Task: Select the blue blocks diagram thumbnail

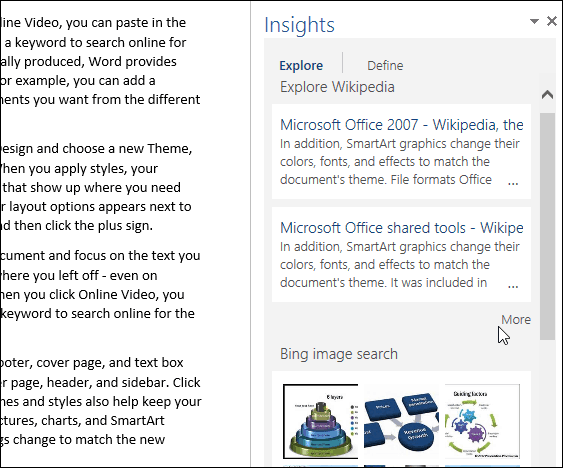Action: [401, 421]
